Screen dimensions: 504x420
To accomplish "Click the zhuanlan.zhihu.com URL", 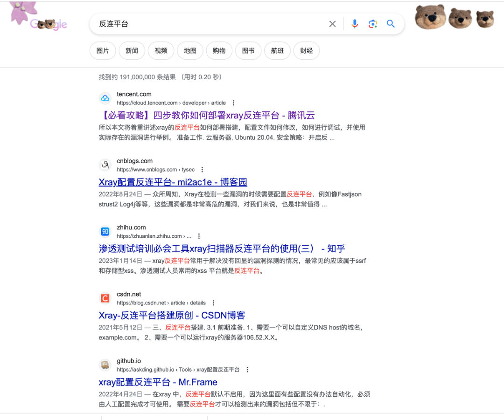I will coord(154,236).
